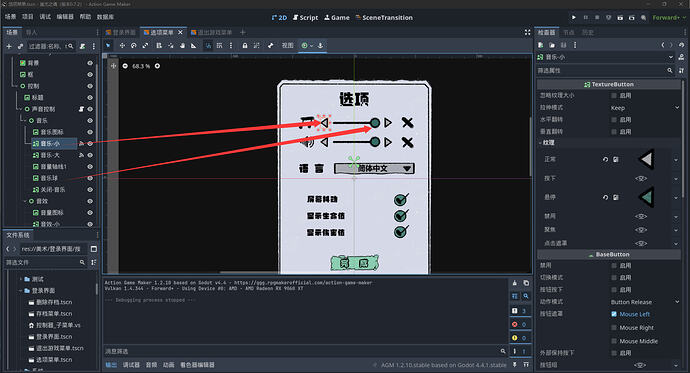The image size is (690, 373).
Task: Open script attached to 声音控制 node
Action: point(81,109)
